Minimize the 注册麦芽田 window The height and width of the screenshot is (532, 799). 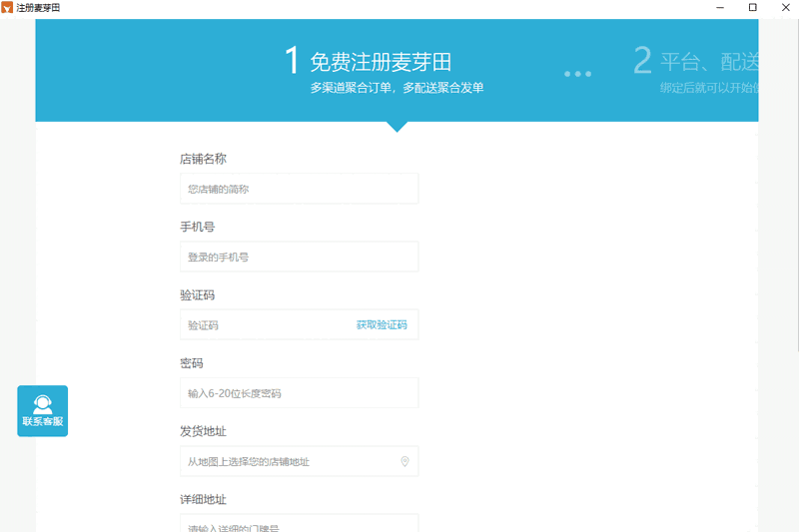coord(720,8)
